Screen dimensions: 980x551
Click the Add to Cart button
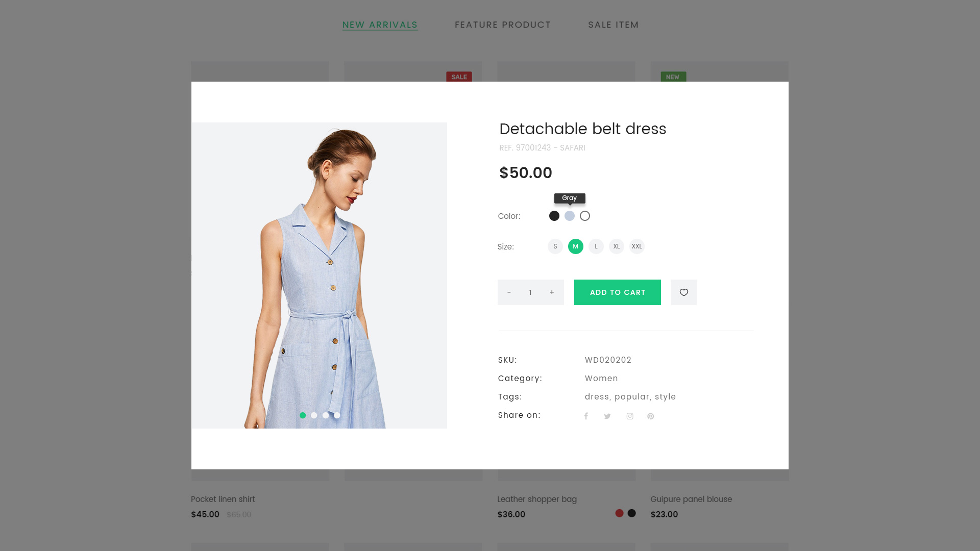(x=617, y=292)
